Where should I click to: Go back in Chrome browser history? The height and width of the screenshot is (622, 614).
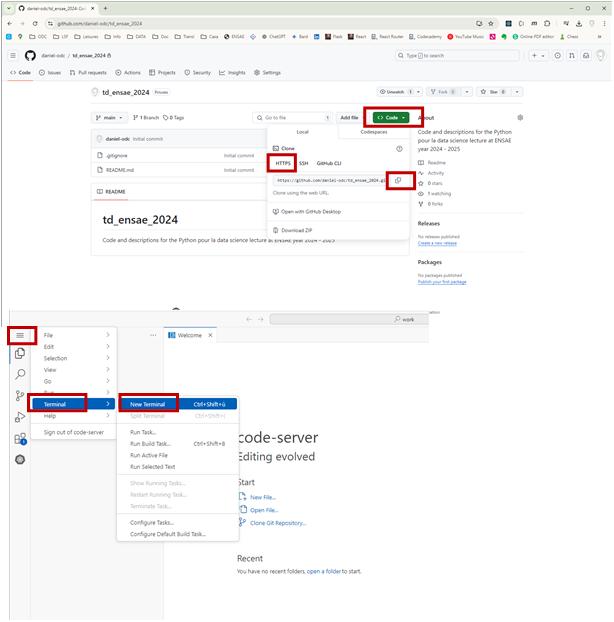10,23
